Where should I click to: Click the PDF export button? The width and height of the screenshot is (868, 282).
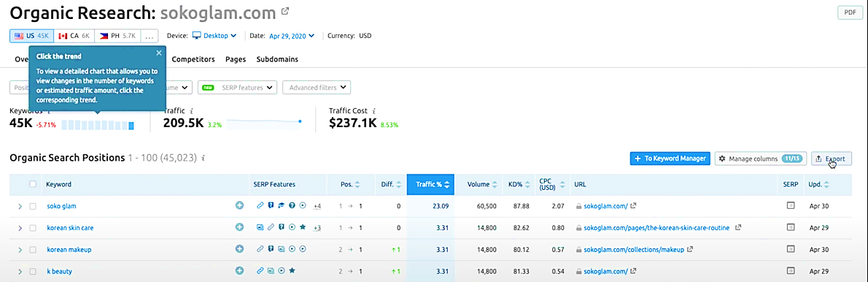850,13
